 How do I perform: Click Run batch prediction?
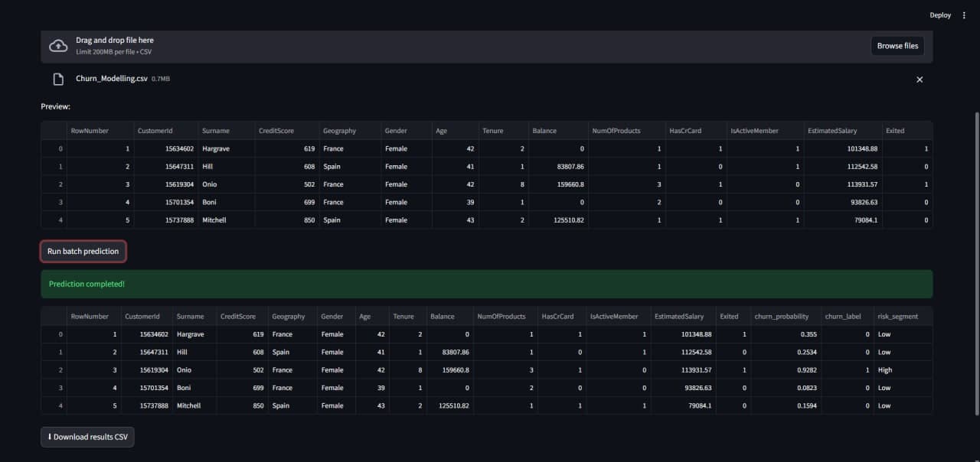click(x=83, y=250)
